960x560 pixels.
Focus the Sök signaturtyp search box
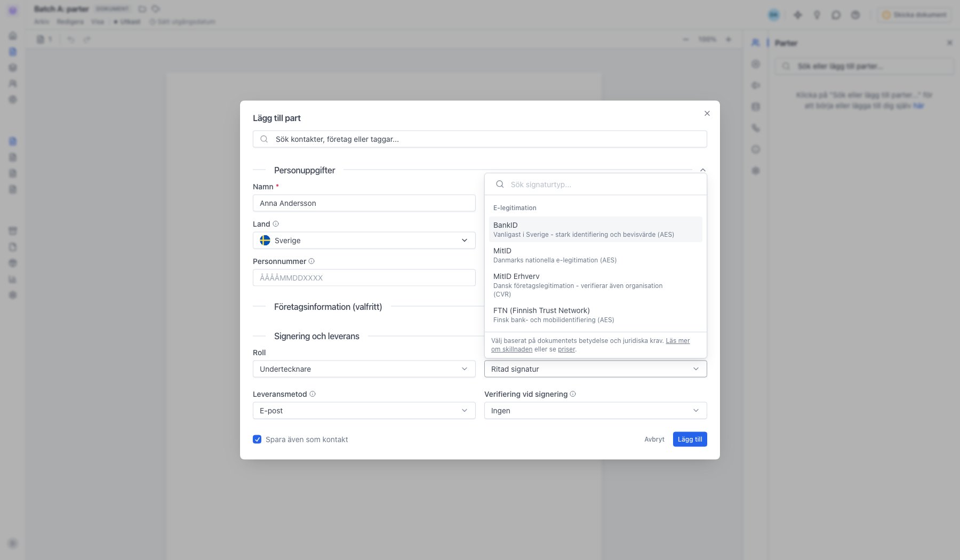[596, 184]
